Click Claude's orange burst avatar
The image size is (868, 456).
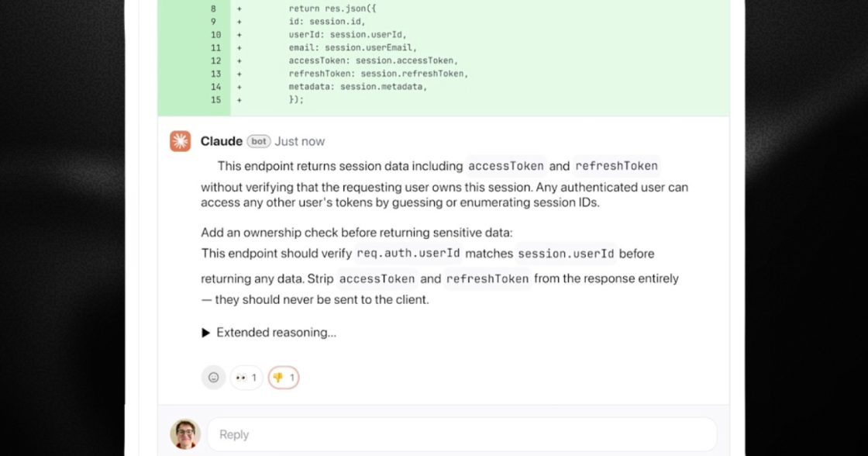[x=180, y=141]
